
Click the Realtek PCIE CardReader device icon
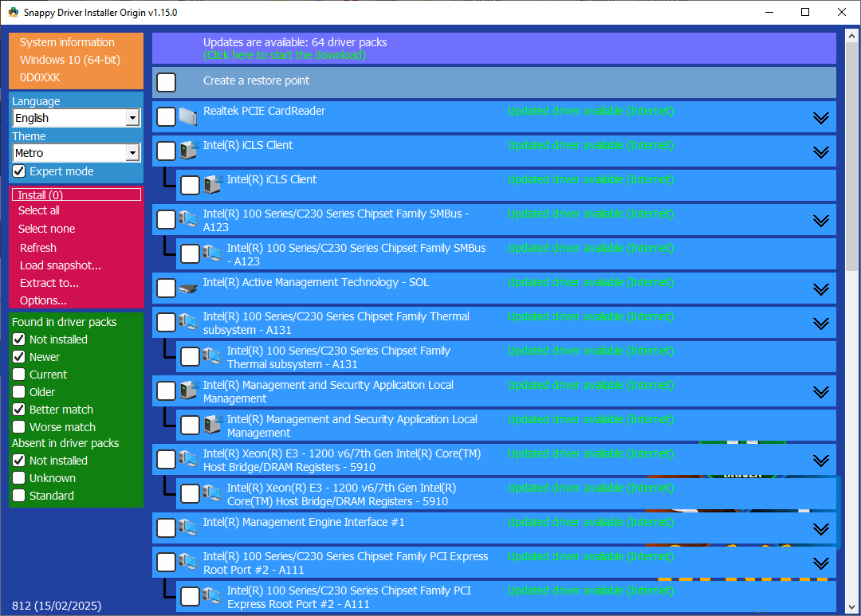pos(189,116)
